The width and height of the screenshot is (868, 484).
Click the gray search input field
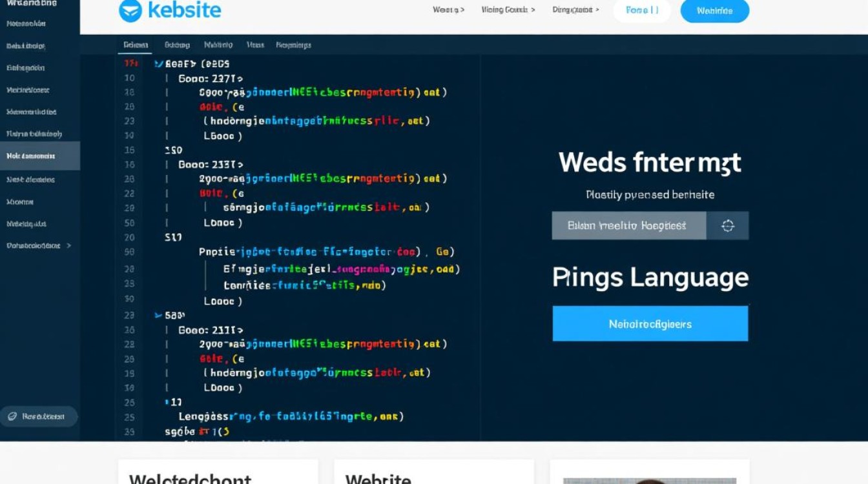click(629, 226)
